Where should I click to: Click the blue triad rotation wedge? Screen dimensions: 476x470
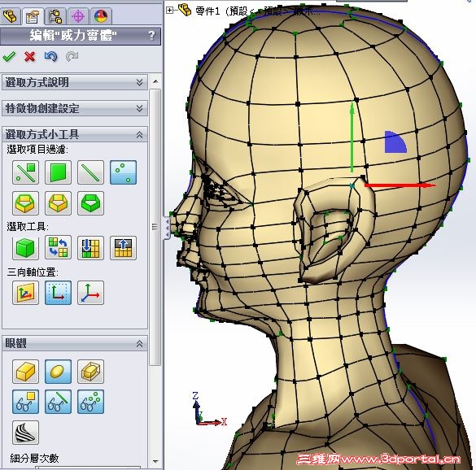[395, 142]
